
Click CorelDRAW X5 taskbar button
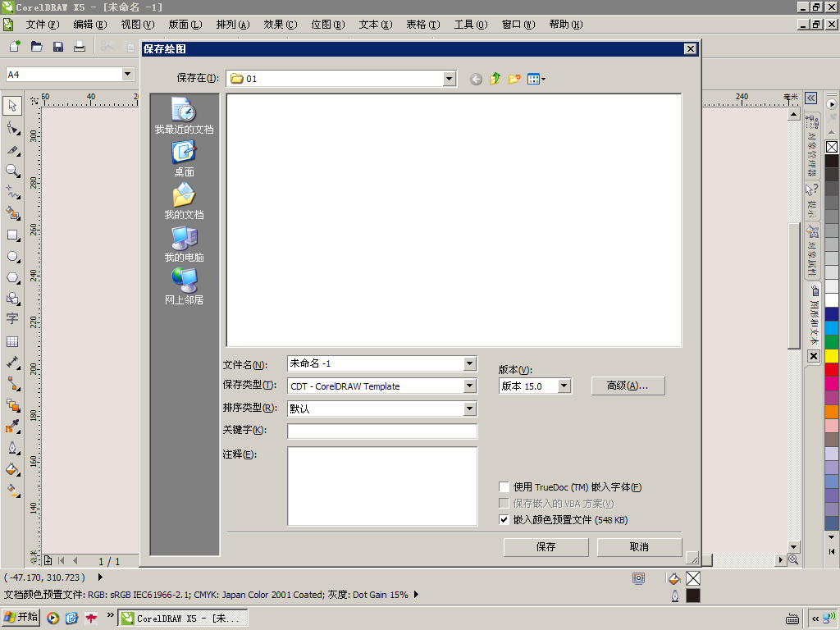pyautogui.click(x=183, y=618)
